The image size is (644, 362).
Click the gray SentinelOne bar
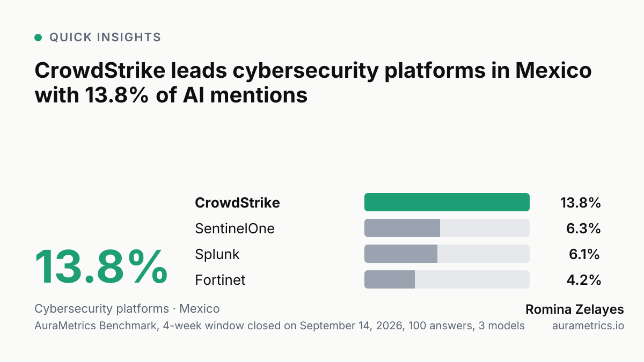pyautogui.click(x=402, y=228)
